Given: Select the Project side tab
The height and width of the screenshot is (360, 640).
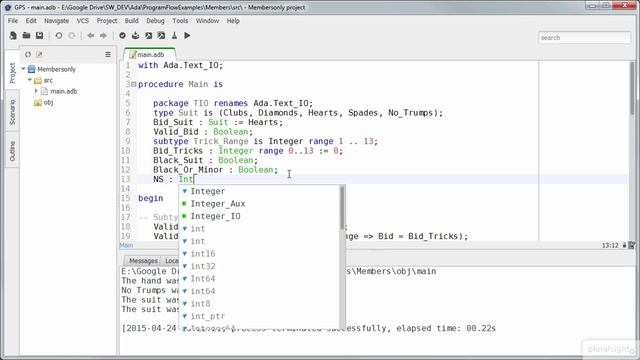Looking at the screenshot, I should [x=12, y=73].
